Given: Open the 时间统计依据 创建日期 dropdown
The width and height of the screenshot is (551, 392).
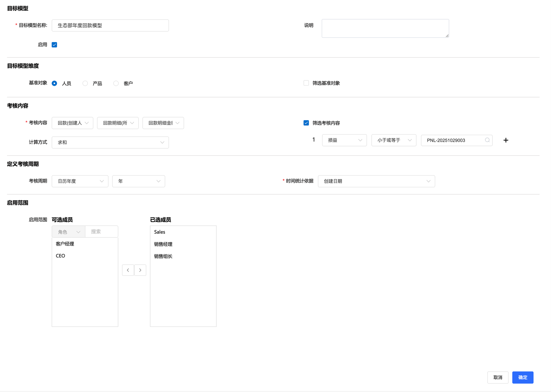Looking at the screenshot, I should (376, 181).
